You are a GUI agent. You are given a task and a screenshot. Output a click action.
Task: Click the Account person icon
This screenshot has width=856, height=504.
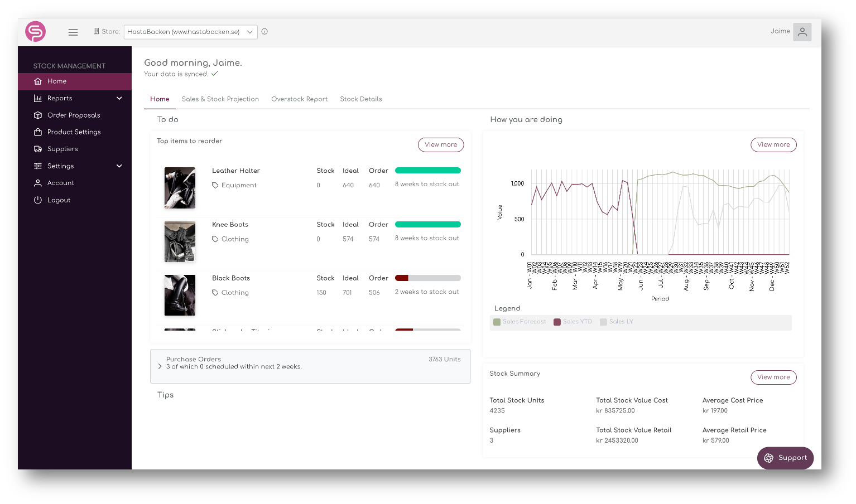37,183
